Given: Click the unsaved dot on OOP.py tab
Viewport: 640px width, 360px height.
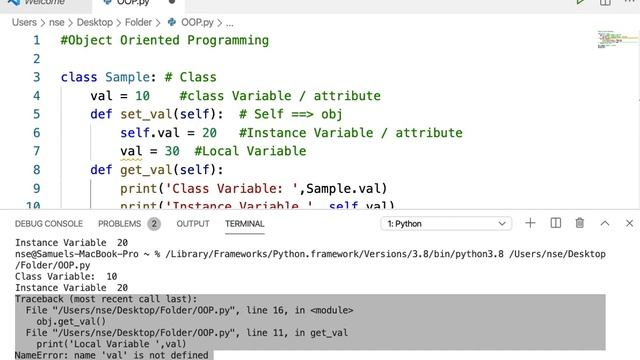Looking at the screenshot, I should point(172,2).
